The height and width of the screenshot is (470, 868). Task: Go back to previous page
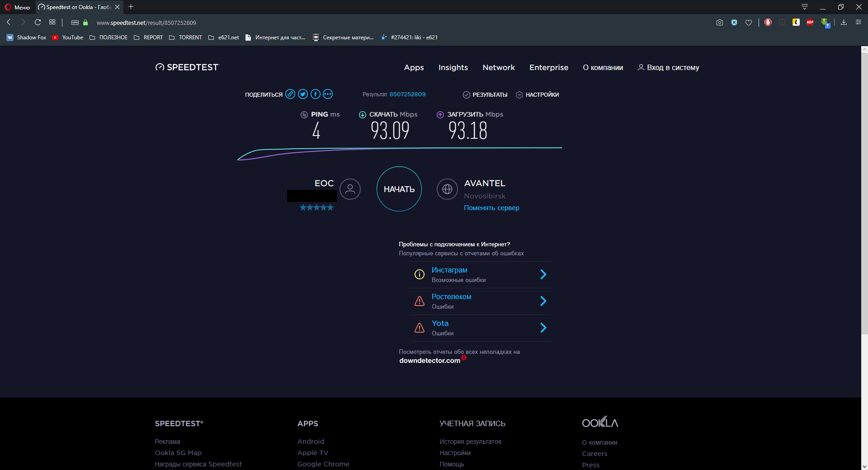point(9,22)
